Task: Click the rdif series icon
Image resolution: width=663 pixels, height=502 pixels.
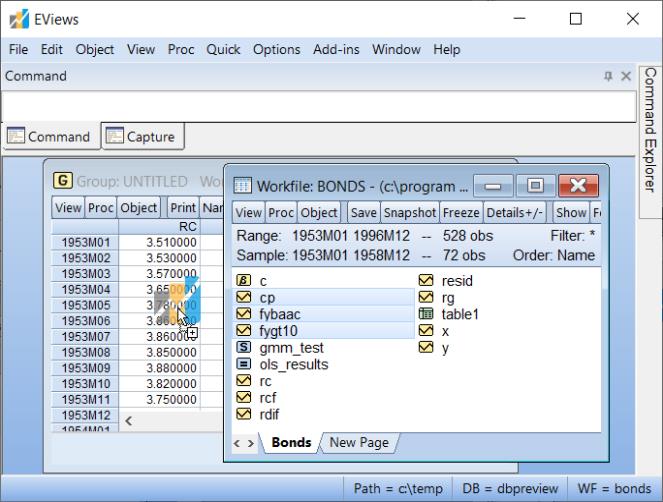Action: [243, 415]
